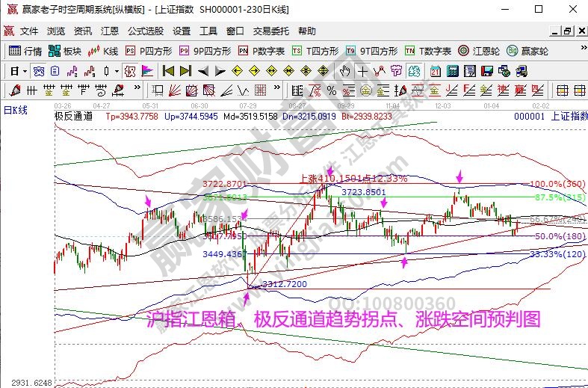Open the 板块 sector view
This screenshot has width=588, height=388.
click(65, 51)
